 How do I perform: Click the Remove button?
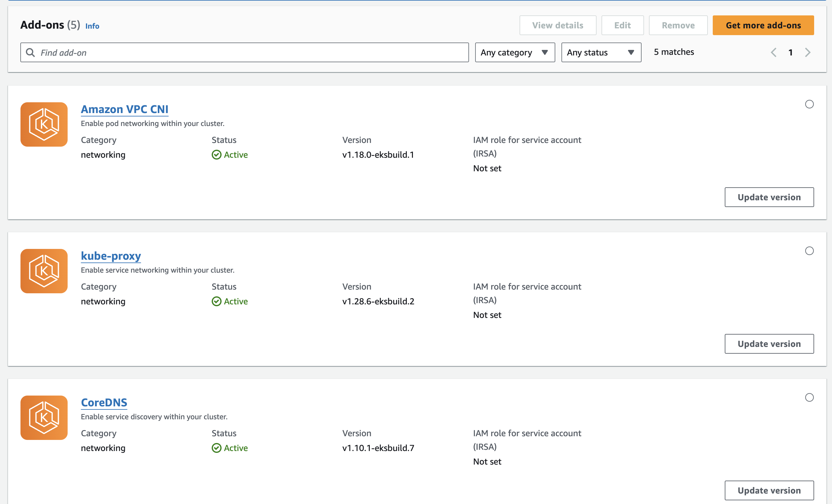(678, 25)
